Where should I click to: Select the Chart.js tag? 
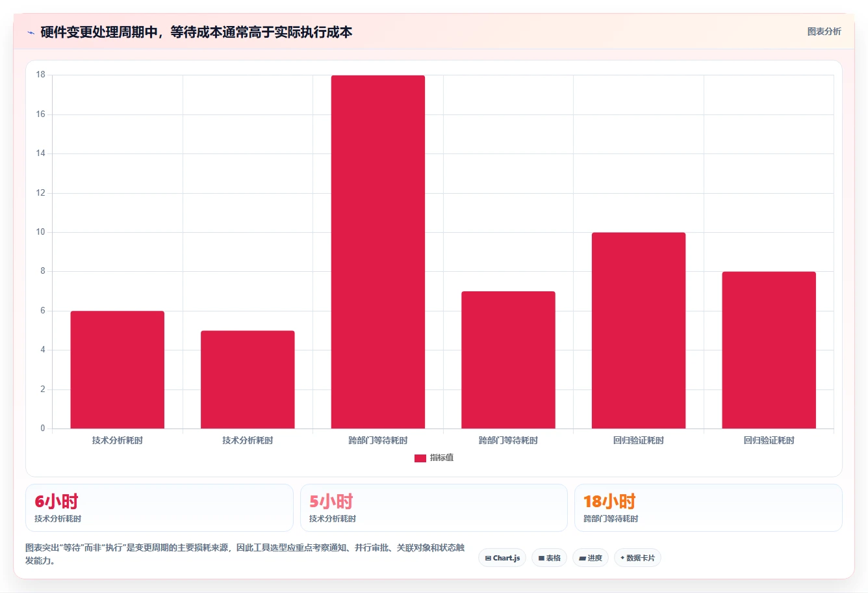(x=502, y=558)
